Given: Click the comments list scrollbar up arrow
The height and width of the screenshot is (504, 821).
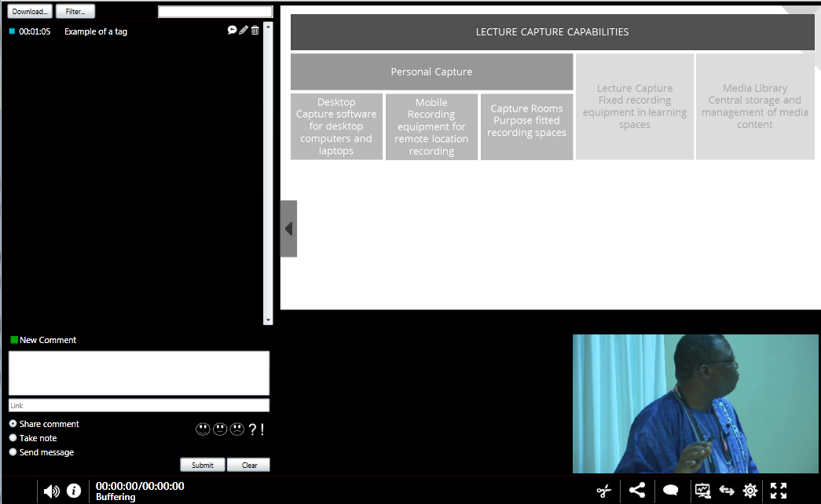Looking at the screenshot, I should (268, 26).
